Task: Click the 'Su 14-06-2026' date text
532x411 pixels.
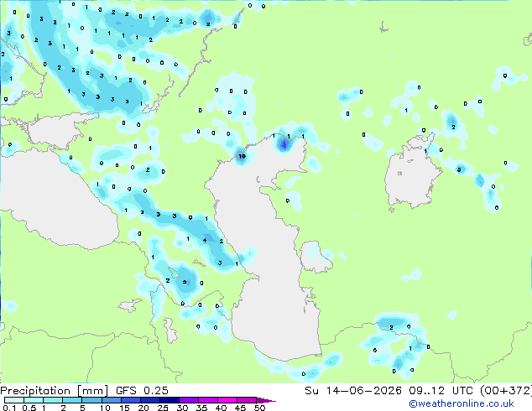Action: tap(353, 391)
